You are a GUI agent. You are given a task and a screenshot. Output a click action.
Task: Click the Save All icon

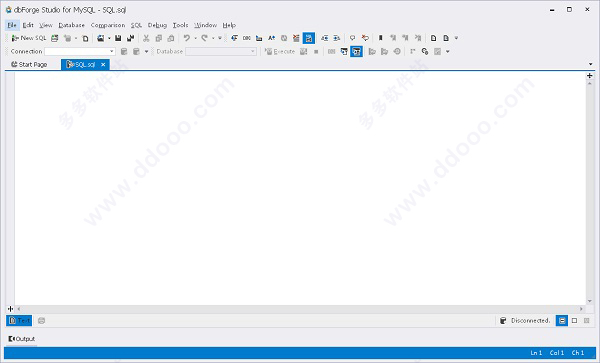point(130,38)
